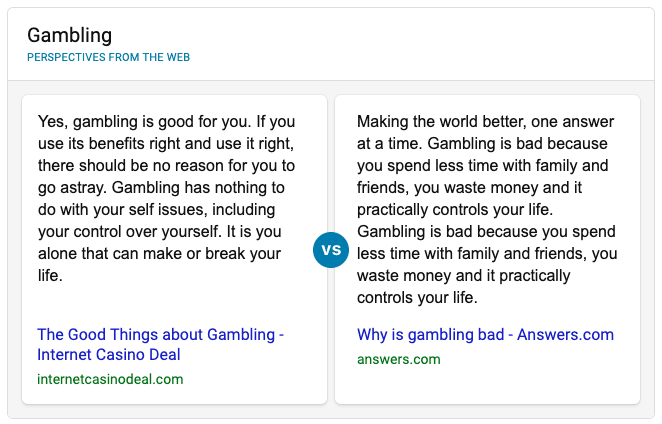Open "Why is gambling bad - Answers.com" link

click(485, 334)
